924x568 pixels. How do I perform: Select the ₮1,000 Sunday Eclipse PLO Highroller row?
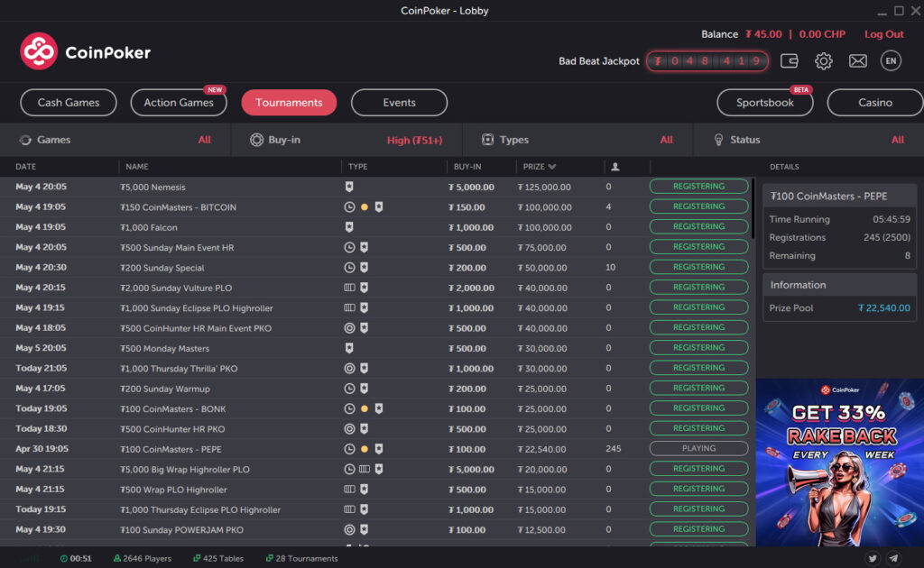point(375,307)
